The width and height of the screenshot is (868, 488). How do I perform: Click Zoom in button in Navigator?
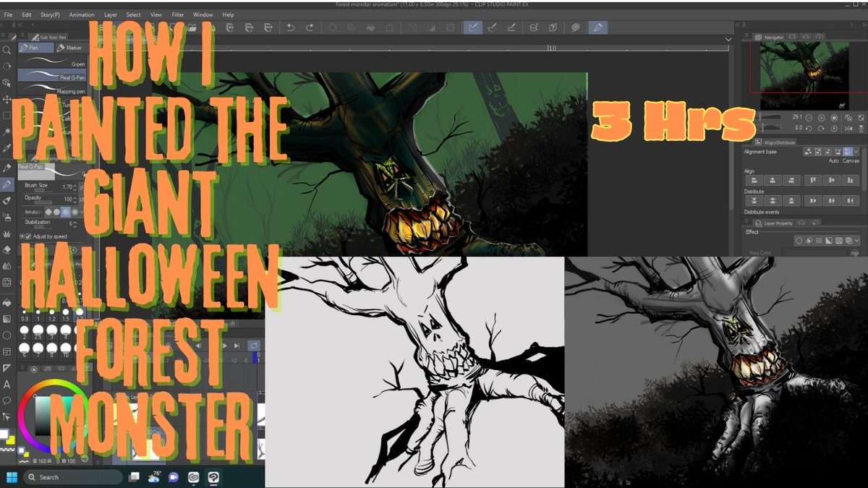[x=821, y=117]
